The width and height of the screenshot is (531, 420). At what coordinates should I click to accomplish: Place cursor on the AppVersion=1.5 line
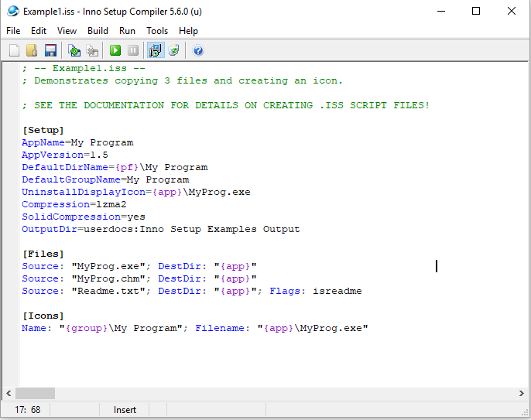coord(65,155)
